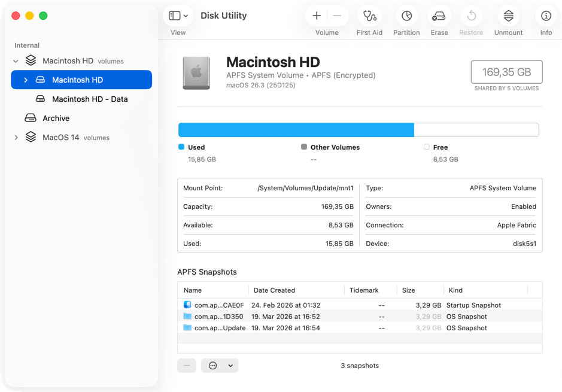Click the 3 snapshots count label
The image size is (562, 392).
pyautogui.click(x=360, y=366)
